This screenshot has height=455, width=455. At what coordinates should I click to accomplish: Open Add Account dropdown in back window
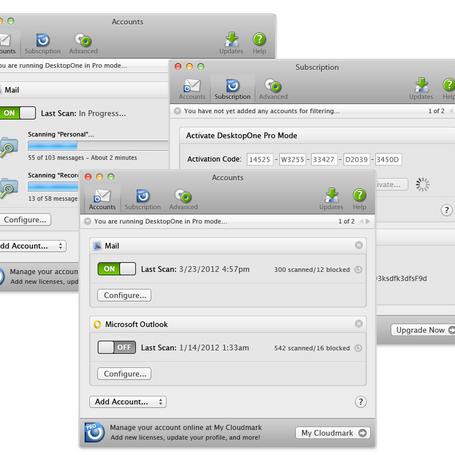tap(33, 246)
